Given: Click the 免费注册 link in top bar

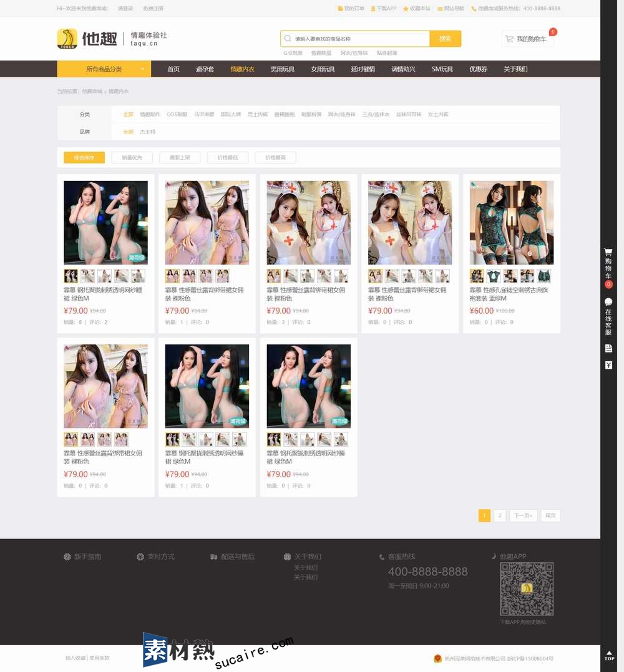Looking at the screenshot, I should 153,9.
